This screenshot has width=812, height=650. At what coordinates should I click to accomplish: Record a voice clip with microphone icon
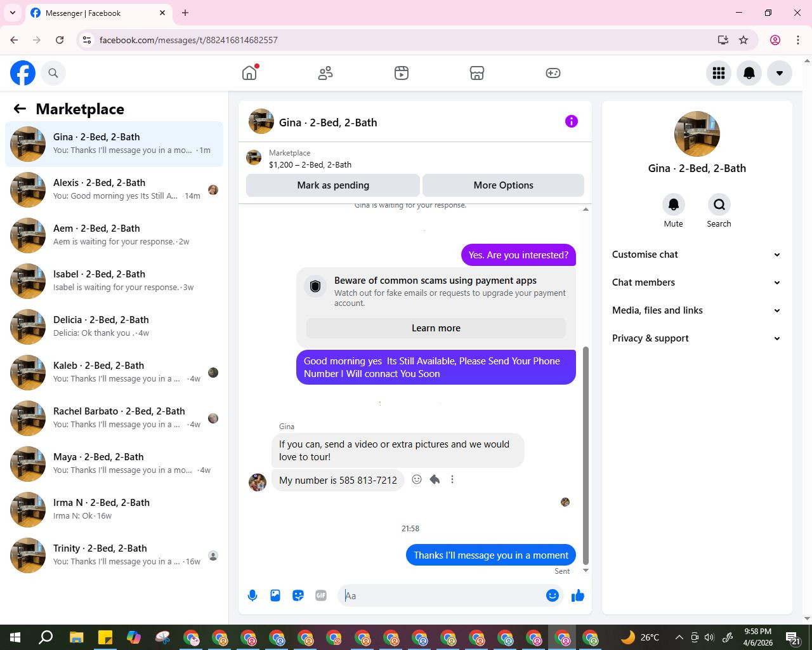click(252, 595)
